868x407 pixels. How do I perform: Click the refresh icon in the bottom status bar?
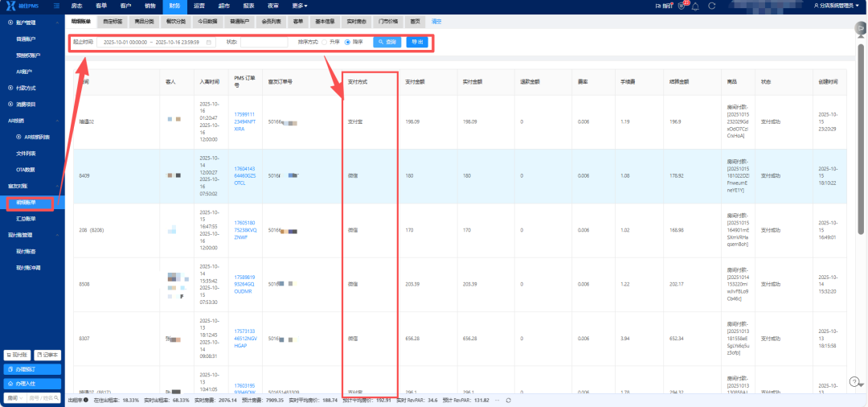[x=508, y=400]
